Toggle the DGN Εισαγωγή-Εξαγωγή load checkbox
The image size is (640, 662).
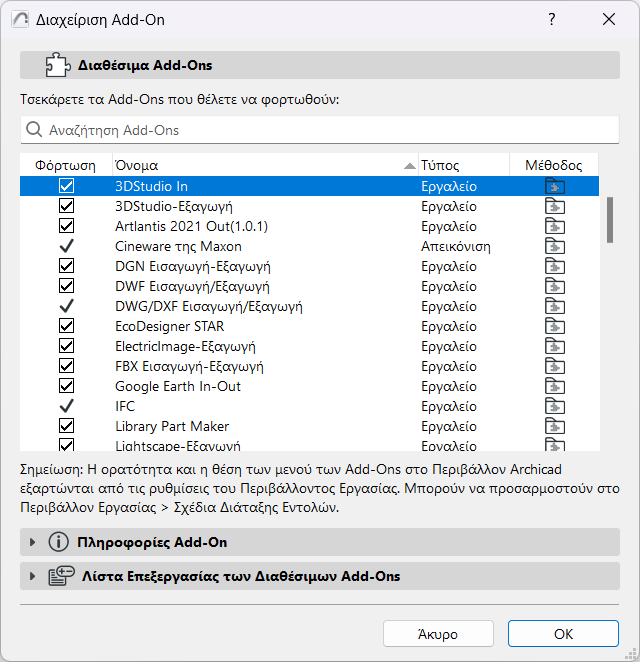coord(67,266)
